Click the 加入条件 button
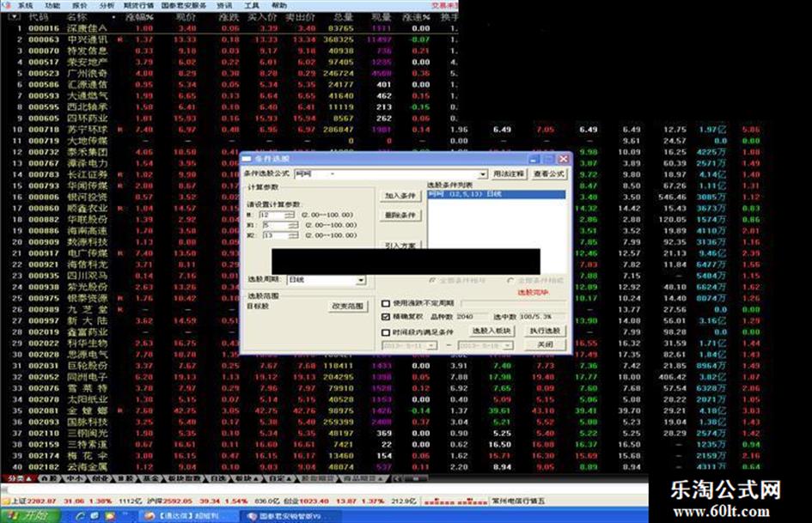 pos(400,196)
